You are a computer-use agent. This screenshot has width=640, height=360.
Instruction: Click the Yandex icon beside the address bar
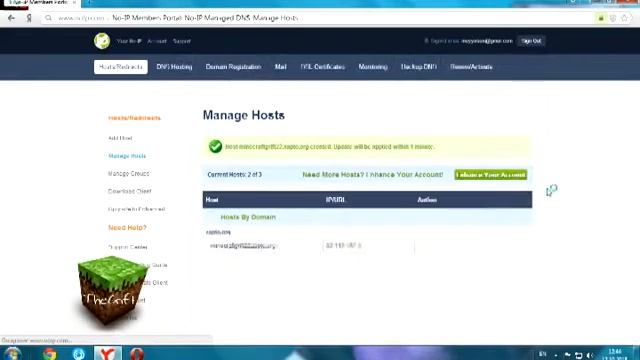(x=29, y=18)
